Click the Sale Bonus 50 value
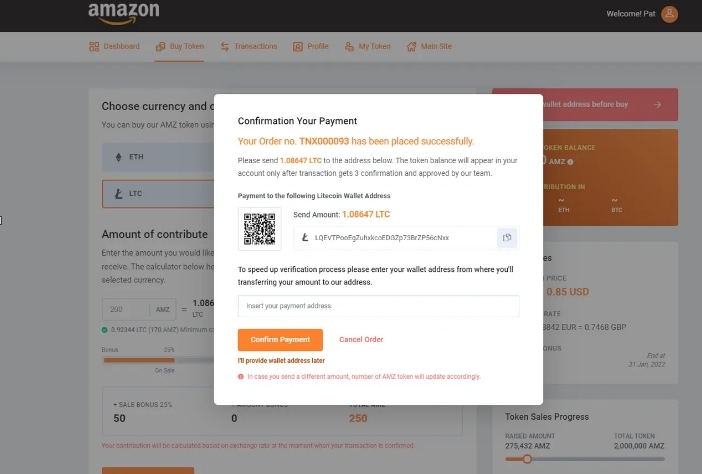The height and width of the screenshot is (474, 702). point(119,418)
